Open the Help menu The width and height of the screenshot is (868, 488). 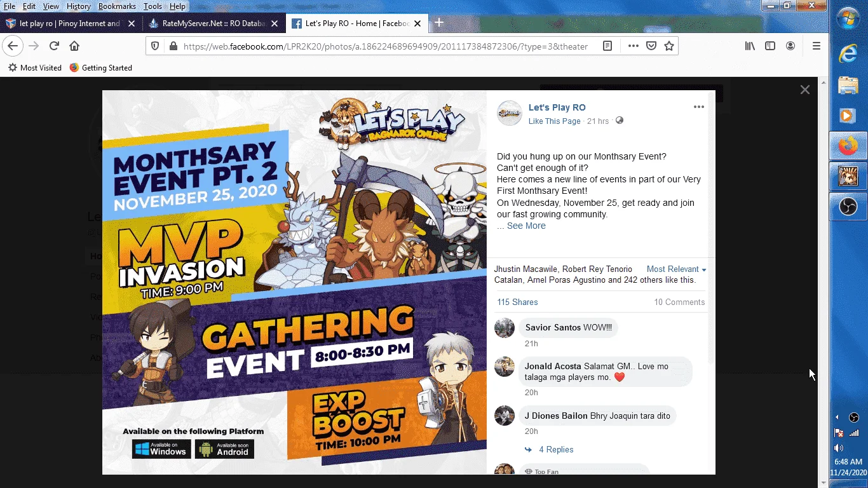point(177,6)
